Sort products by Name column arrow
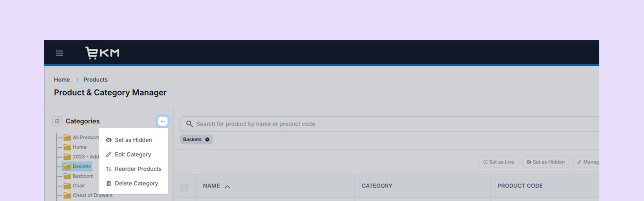 pos(227,187)
